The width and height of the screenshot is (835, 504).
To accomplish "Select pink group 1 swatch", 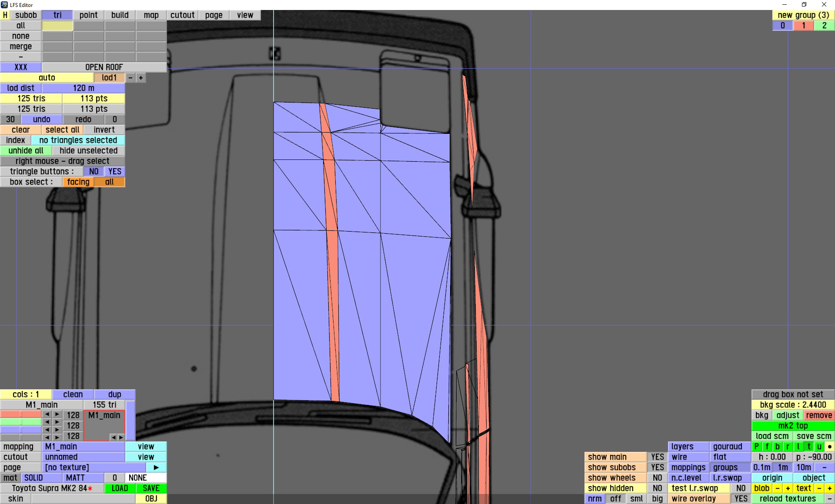I will pyautogui.click(x=803, y=26).
